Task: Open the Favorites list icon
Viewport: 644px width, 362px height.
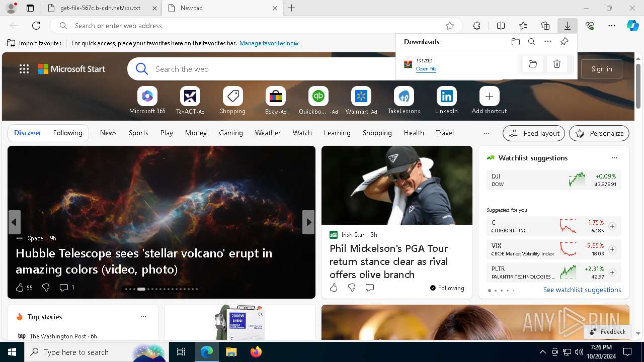Action: [523, 26]
